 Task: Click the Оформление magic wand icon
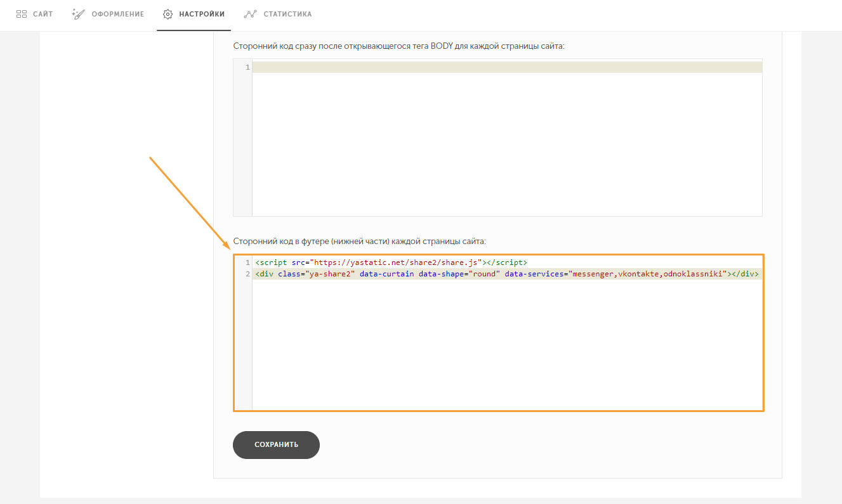click(x=78, y=14)
